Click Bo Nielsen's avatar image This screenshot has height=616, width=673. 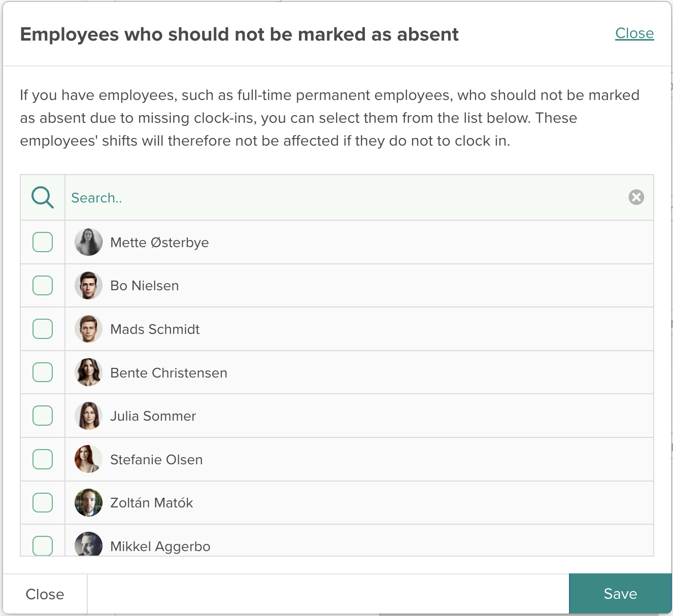pos(88,285)
